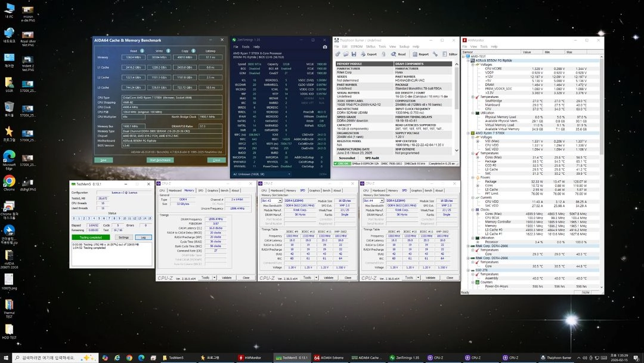Click the floppy-disk save icon in Thaiphoon Burner
Image resolution: width=644 pixels, height=363 pixels.
(354, 54)
